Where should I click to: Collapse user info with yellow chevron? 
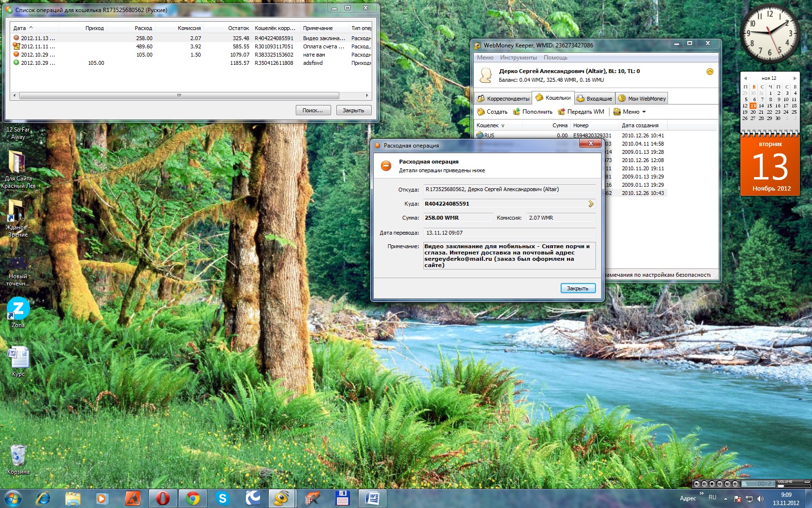tap(710, 72)
